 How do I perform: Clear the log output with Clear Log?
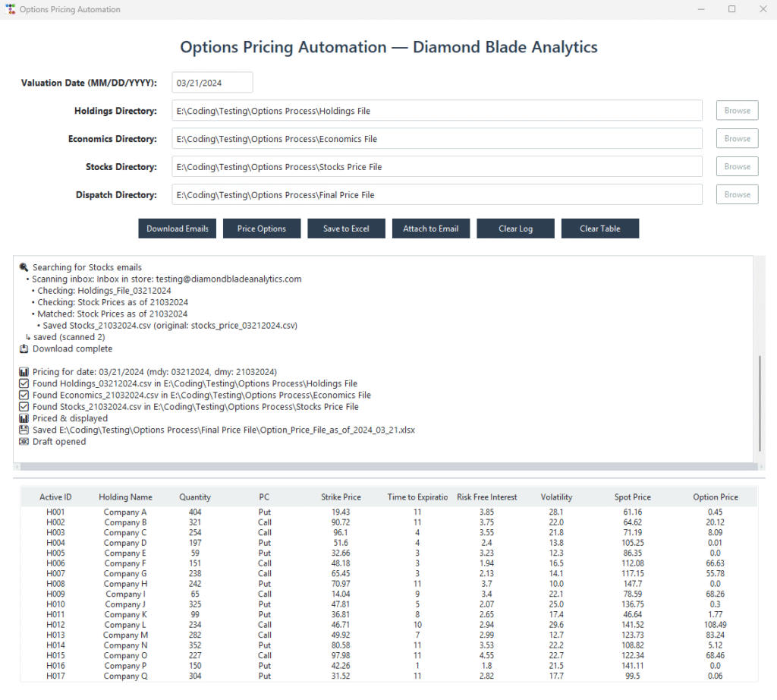point(515,229)
